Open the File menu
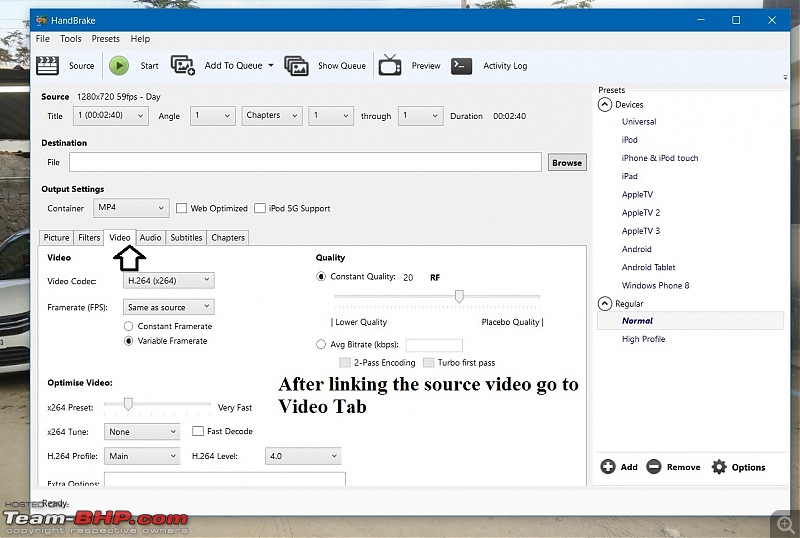Screen dimensions: 800x538 (43, 39)
